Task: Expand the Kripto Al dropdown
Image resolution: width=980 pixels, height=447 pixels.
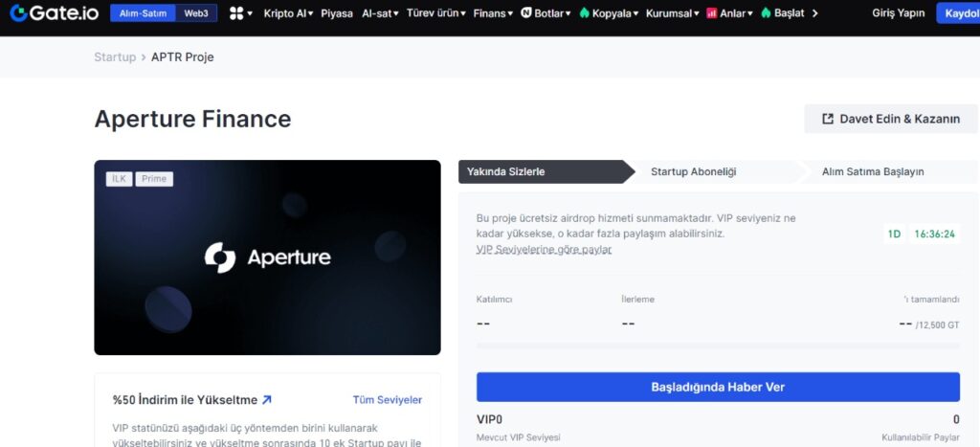Action: pos(288,13)
